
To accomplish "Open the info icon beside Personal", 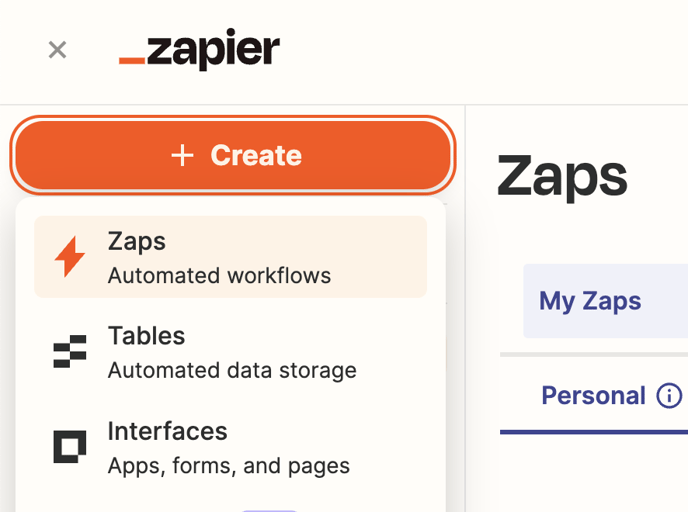I will [x=669, y=396].
